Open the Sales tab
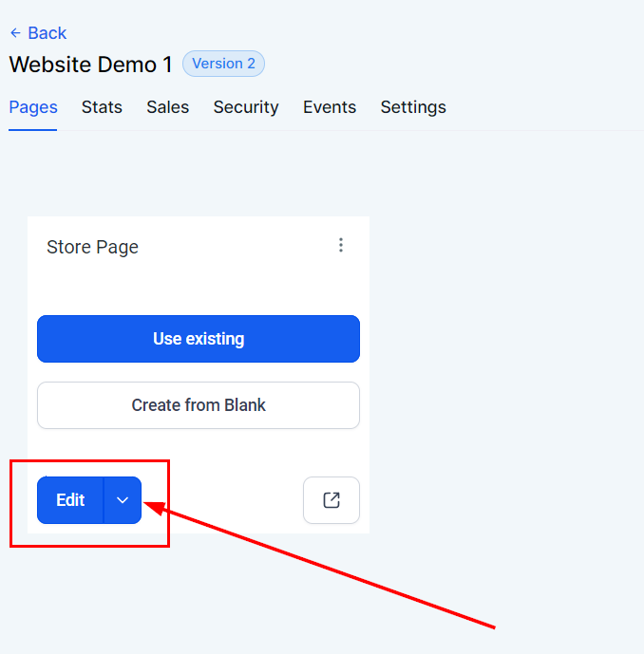Viewport: 644px width, 654px height. [167, 107]
